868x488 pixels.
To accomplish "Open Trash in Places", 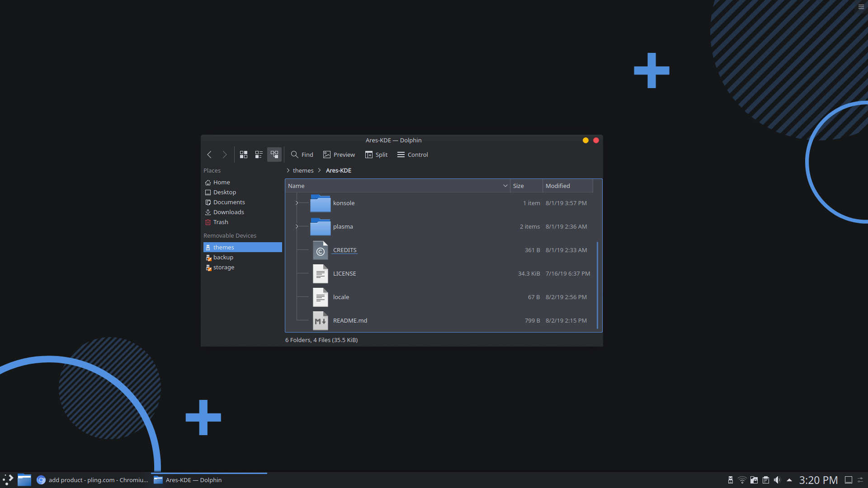I will [x=242, y=222].
